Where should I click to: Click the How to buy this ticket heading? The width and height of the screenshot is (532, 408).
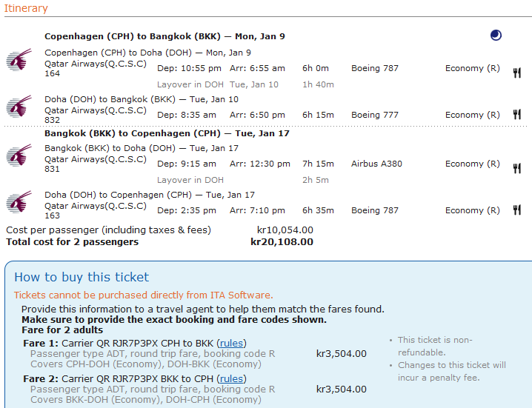82,277
